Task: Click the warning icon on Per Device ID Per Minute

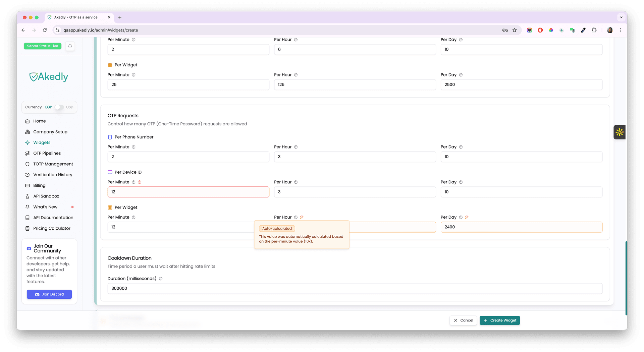Action: click(140, 182)
